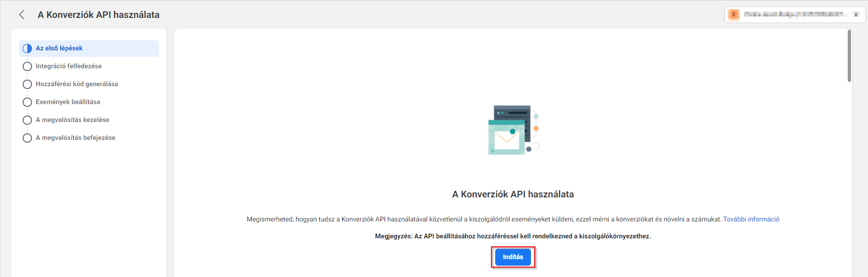Open the 'További információ' link
The width and height of the screenshot is (868, 277).
tap(751, 219)
